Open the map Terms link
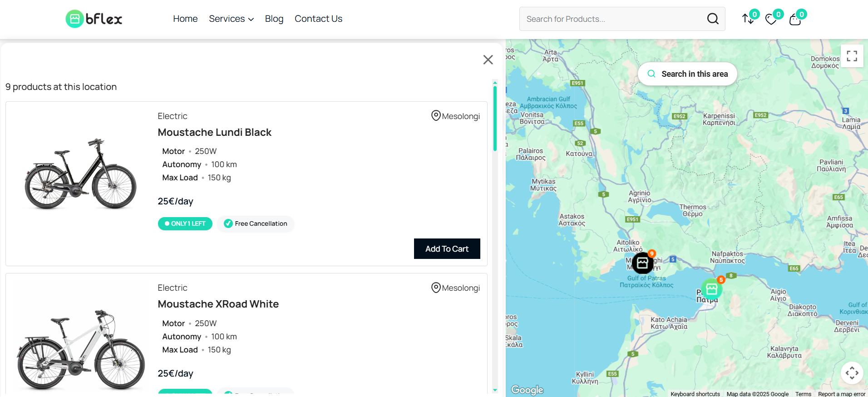The image size is (868, 397). [803, 394]
